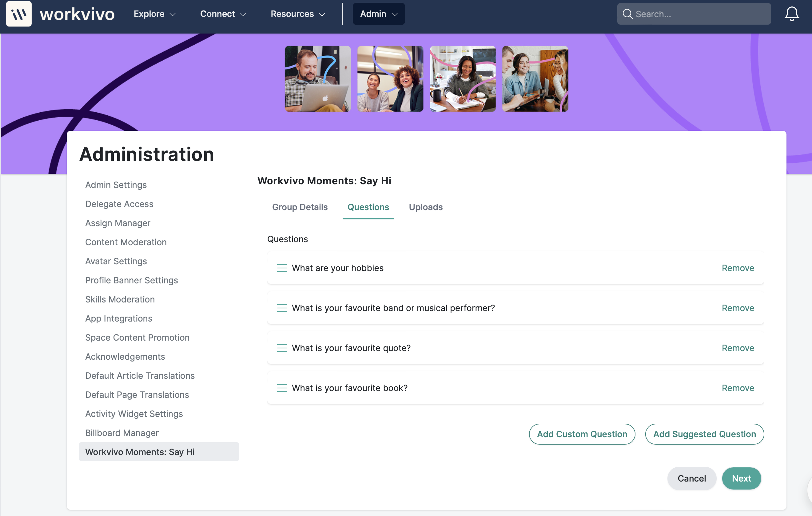Open the notifications bell
Image resolution: width=812 pixels, height=516 pixels.
tap(791, 14)
